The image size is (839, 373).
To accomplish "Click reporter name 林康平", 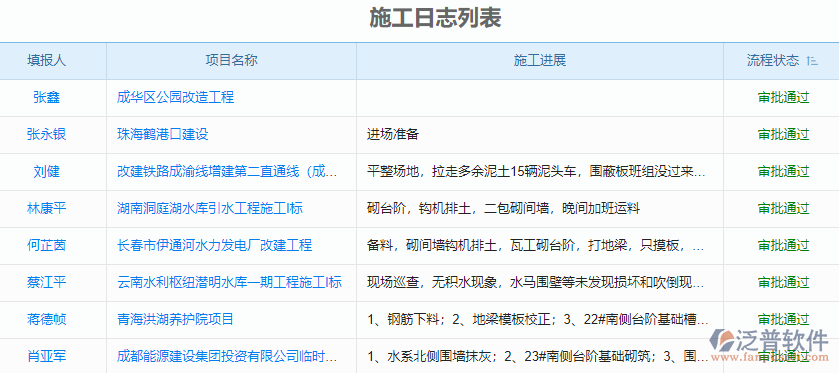I will [x=47, y=208].
